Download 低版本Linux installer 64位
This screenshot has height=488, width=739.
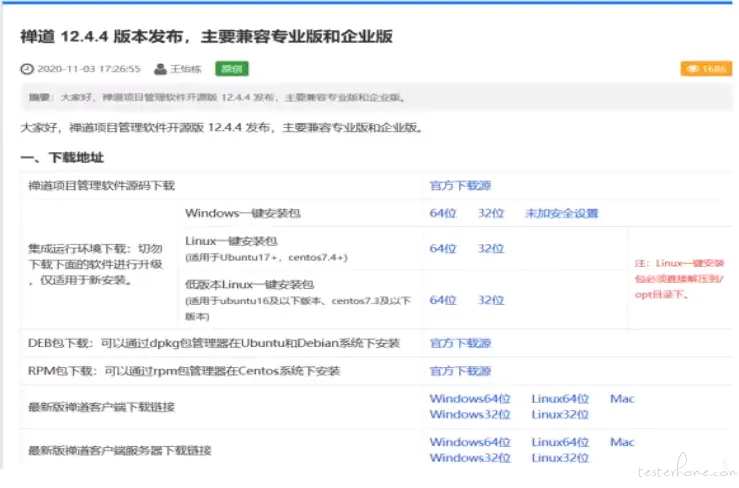[x=443, y=300]
